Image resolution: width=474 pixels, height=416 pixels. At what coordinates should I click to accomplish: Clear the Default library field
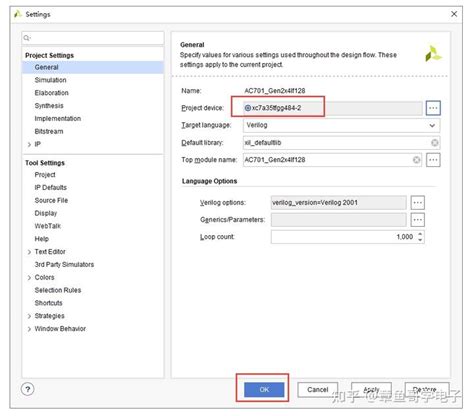click(435, 143)
